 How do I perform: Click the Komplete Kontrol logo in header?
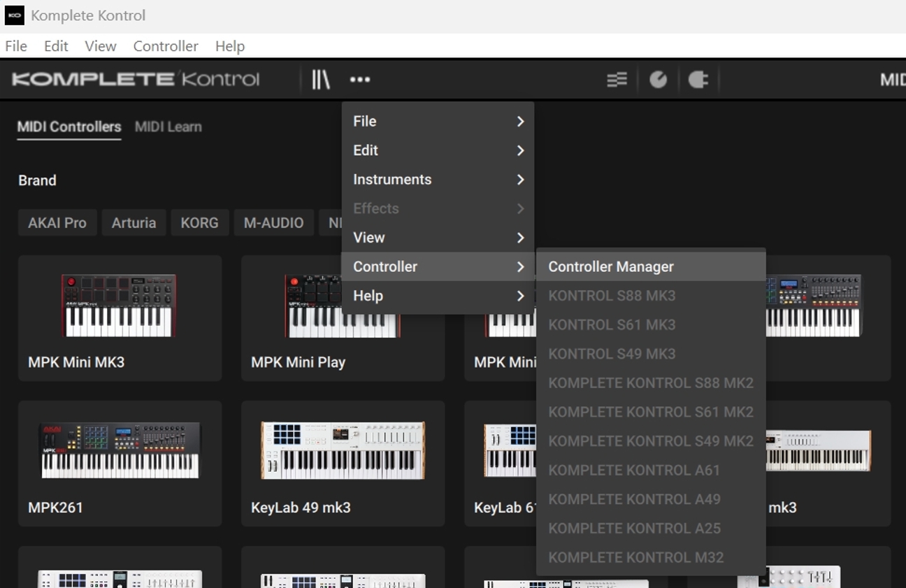(136, 79)
